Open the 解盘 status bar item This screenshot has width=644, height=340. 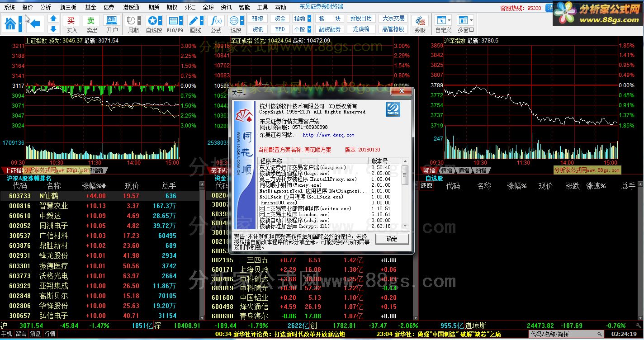pos(36,334)
